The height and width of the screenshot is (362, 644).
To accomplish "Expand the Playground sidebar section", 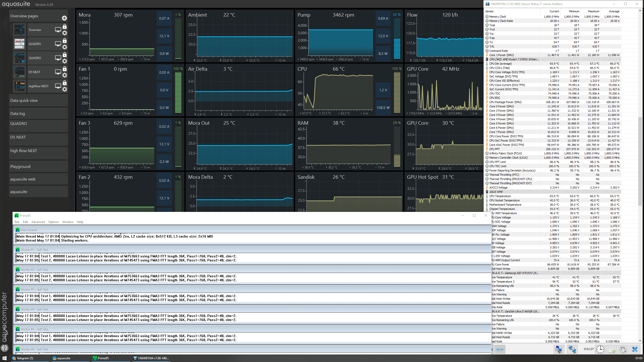I will pyautogui.click(x=38, y=166).
